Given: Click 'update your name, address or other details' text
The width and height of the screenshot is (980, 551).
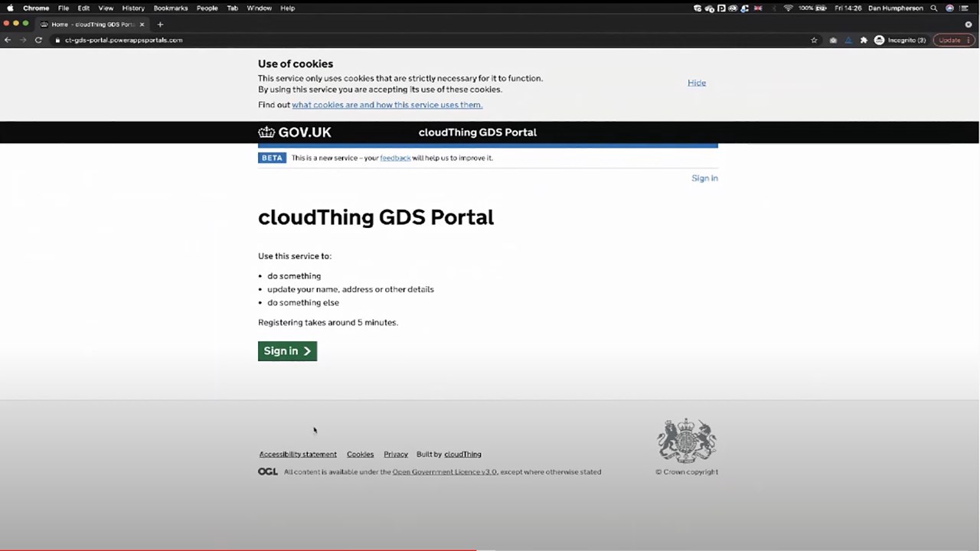Looking at the screenshot, I should point(351,289).
